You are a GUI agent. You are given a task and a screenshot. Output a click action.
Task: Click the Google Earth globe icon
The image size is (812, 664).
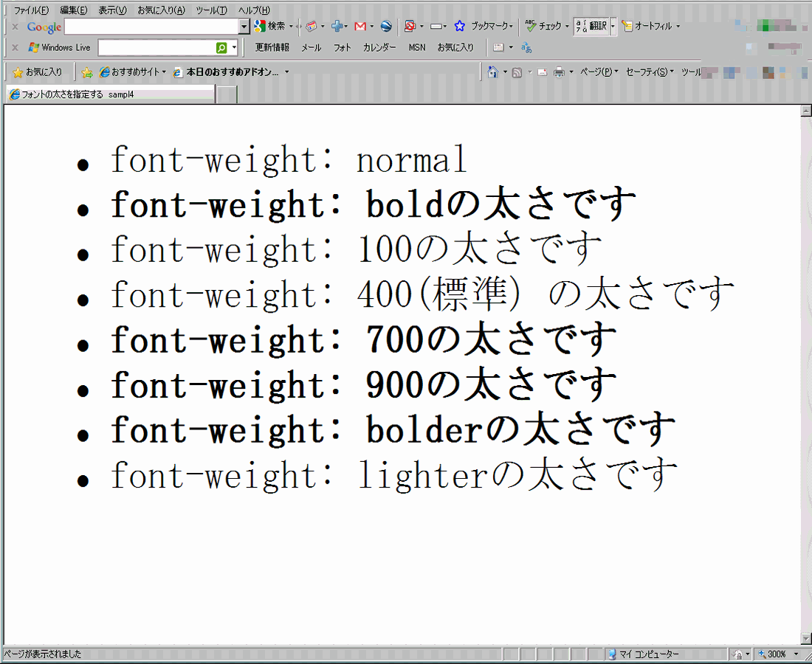386,26
